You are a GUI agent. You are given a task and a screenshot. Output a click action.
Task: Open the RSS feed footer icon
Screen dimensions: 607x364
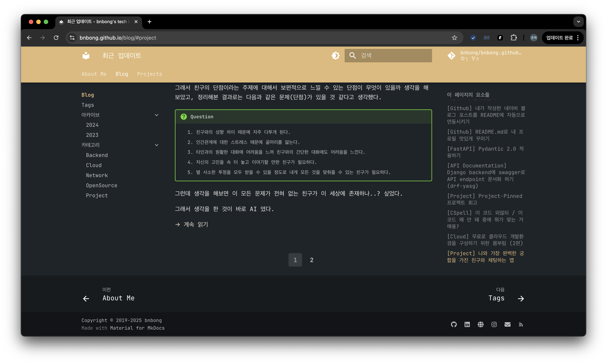(x=521, y=324)
